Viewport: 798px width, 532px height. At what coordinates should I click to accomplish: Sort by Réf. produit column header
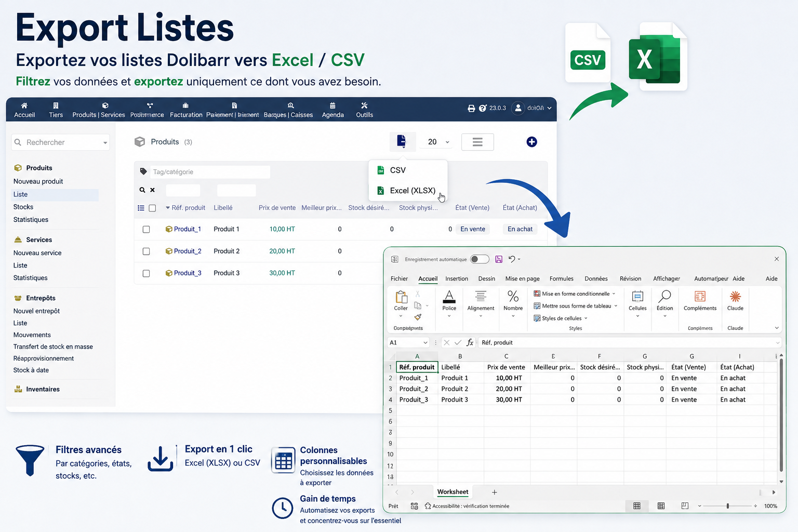coord(188,208)
